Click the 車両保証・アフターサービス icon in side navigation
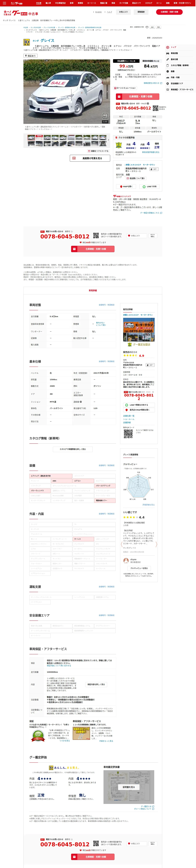The width and height of the screenshot is (196, 868). coord(168,90)
